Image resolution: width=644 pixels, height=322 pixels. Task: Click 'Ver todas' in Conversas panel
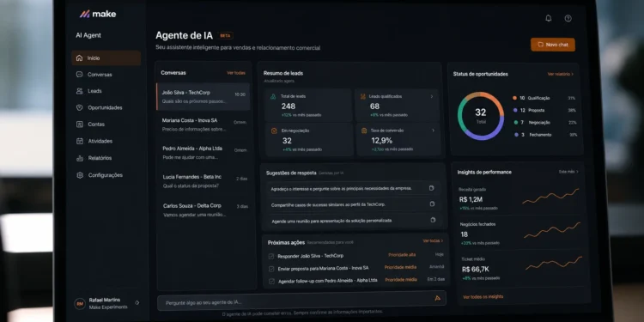point(236,73)
